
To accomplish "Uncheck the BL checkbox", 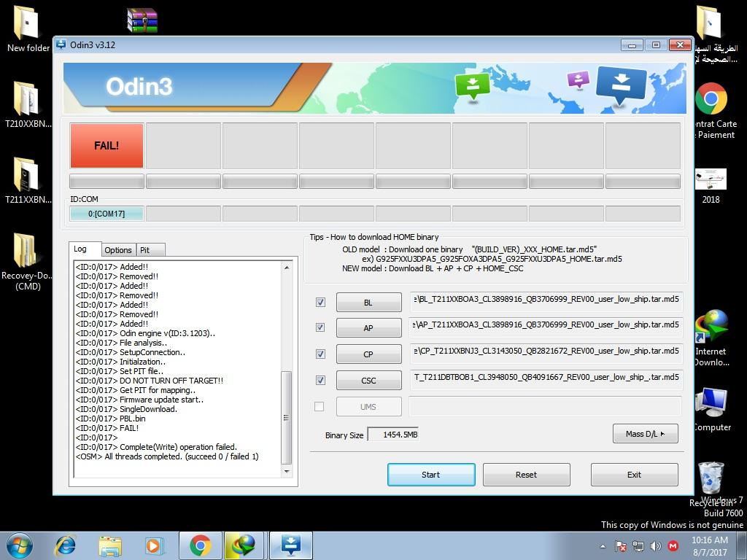I will tap(321, 303).
